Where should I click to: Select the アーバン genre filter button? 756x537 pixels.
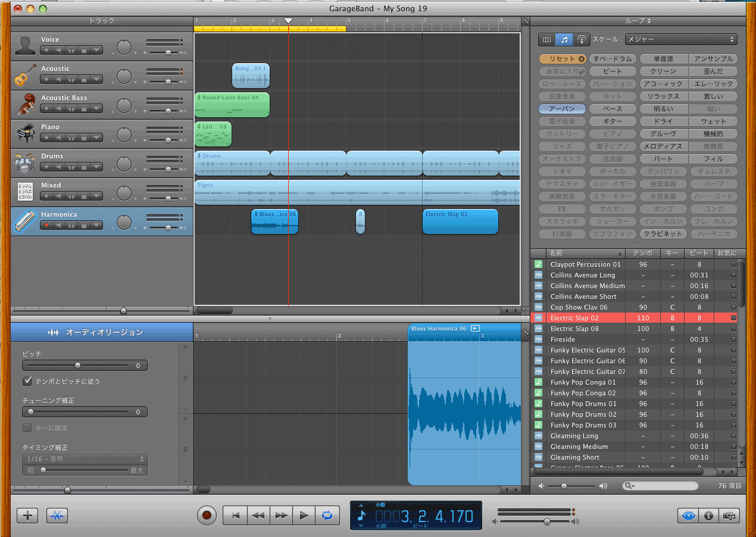point(562,109)
